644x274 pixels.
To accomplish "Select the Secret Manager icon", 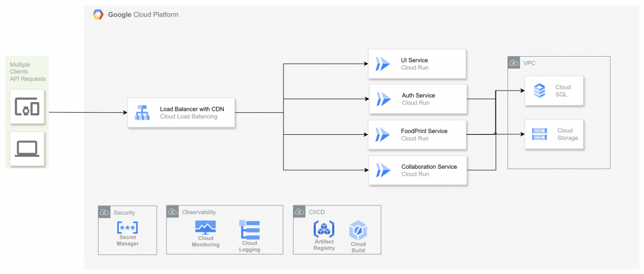I will [x=127, y=227].
